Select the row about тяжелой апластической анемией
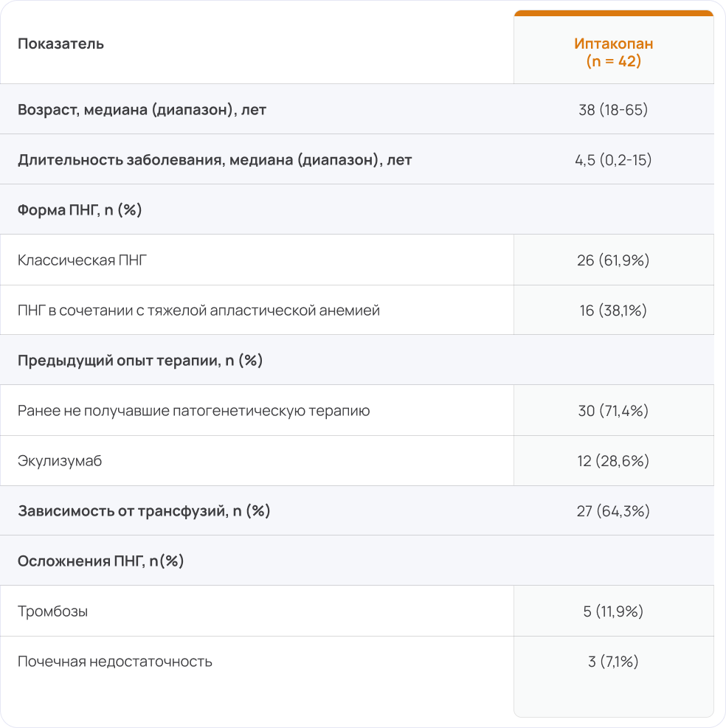Screen dimensions: 726x728 tap(198, 311)
